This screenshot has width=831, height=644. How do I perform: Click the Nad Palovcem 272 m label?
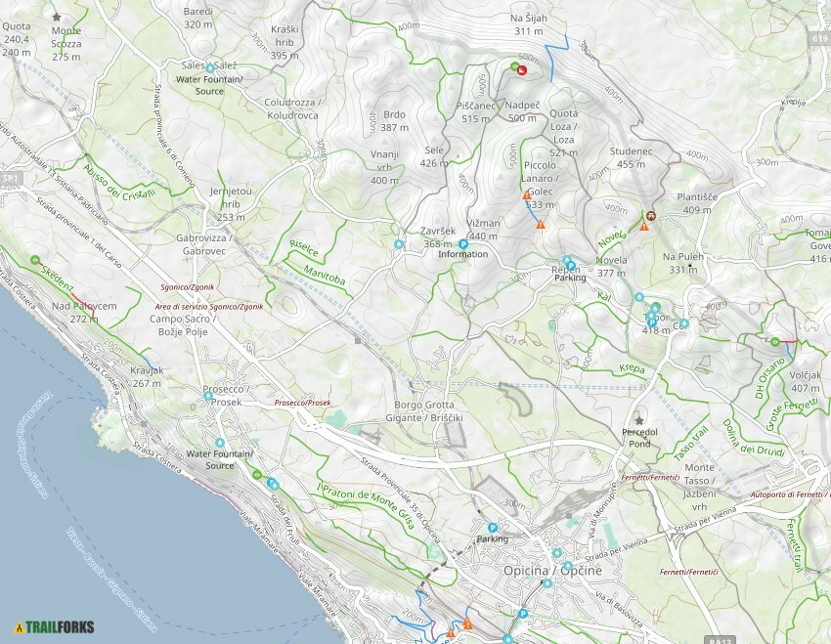84,313
